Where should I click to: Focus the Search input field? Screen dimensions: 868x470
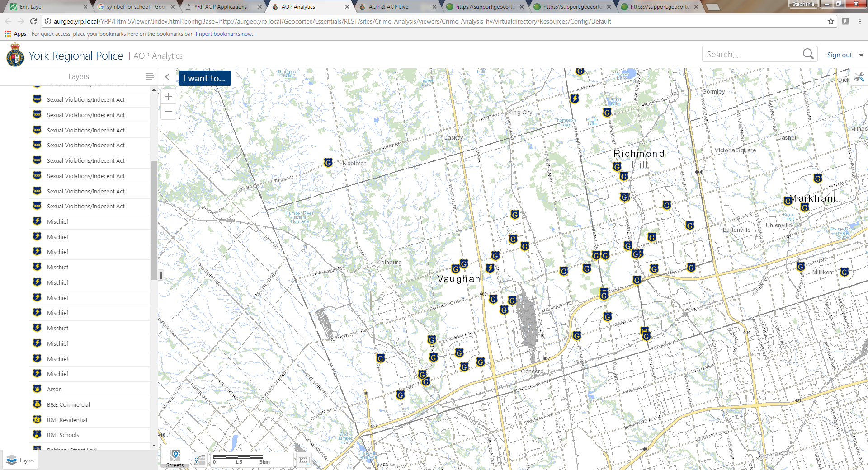click(753, 54)
